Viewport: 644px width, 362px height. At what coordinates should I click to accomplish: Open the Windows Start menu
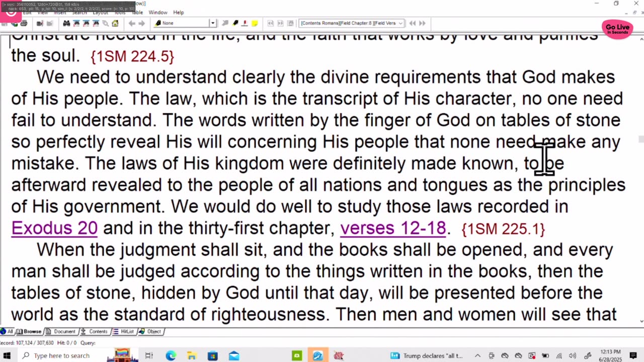click(7, 355)
